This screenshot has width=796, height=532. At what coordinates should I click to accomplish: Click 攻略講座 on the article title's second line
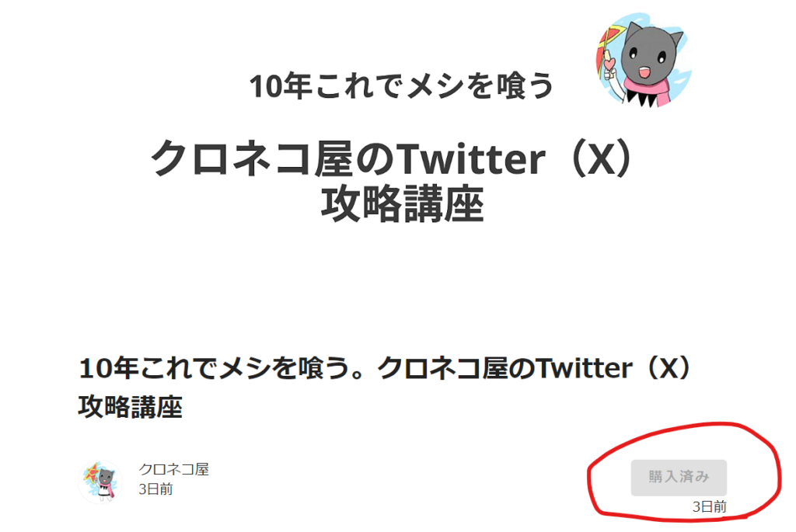[131, 407]
